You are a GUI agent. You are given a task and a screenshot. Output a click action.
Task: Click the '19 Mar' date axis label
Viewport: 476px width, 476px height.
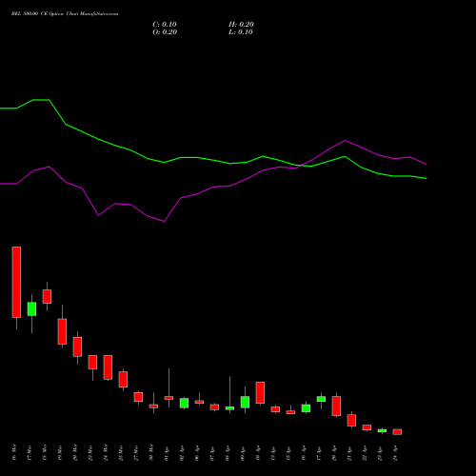tap(60, 453)
